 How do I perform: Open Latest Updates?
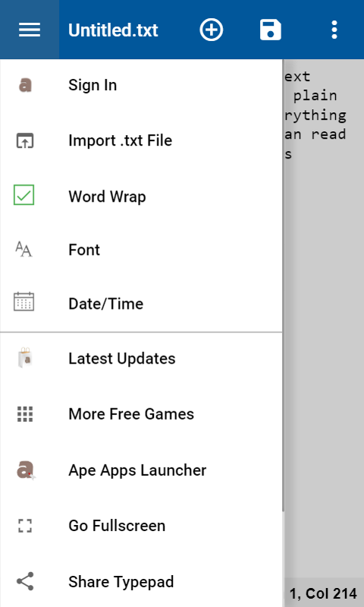pos(141,358)
